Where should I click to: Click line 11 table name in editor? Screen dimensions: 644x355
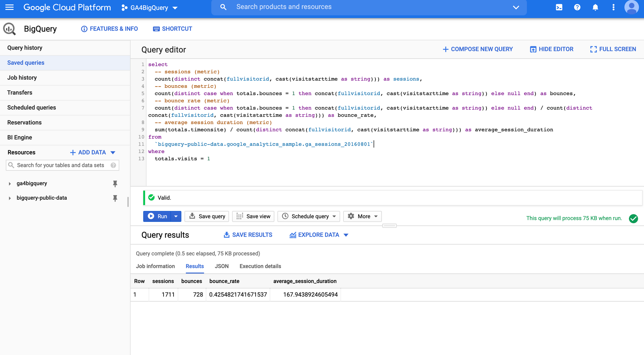(x=264, y=144)
